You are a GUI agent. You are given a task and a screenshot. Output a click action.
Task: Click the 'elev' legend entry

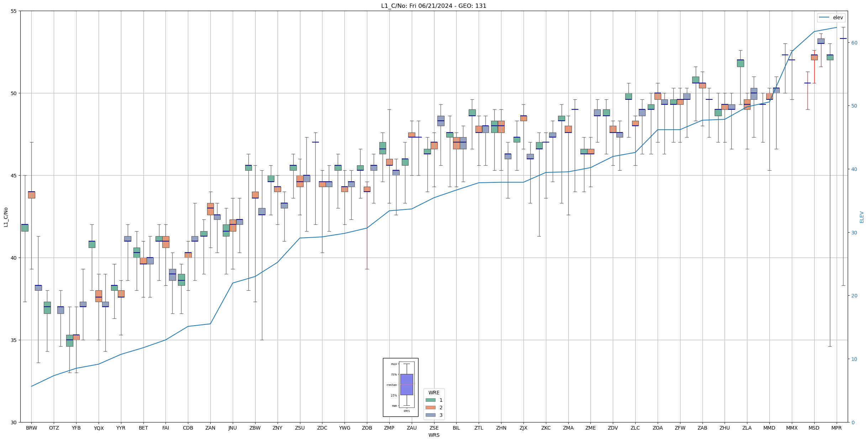coord(831,17)
